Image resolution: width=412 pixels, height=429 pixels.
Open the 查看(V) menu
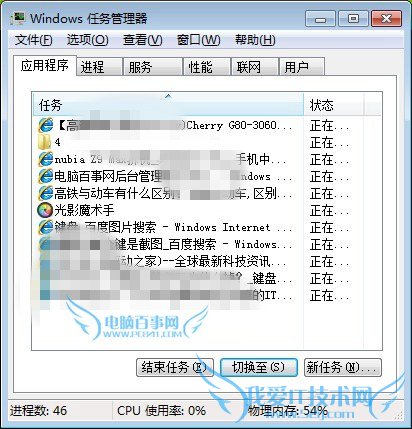[x=142, y=40]
